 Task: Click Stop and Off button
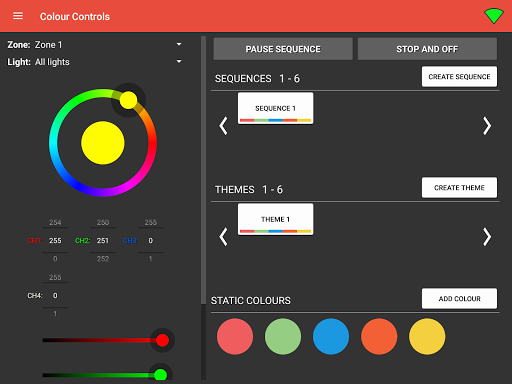pos(427,49)
